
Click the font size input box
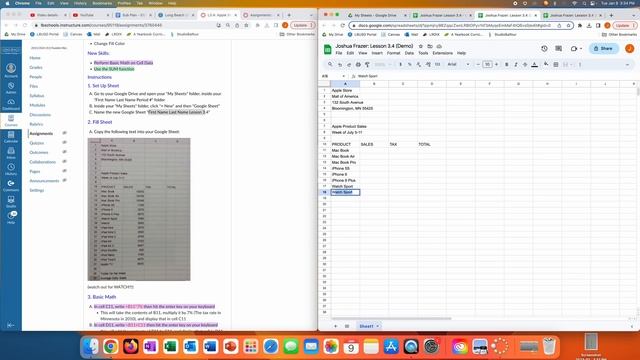487,64
